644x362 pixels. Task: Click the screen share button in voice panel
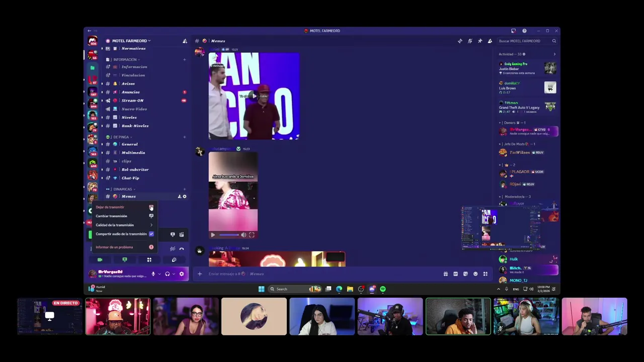[125, 260]
